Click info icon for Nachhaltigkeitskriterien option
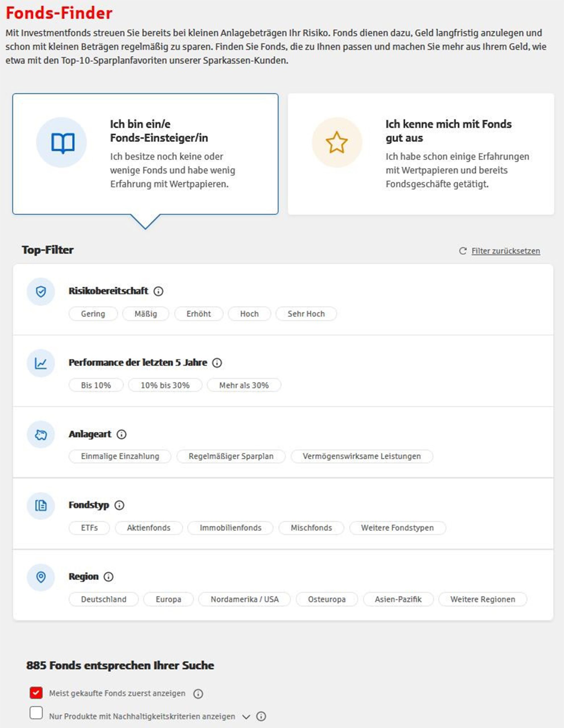The width and height of the screenshot is (564, 728). click(x=261, y=716)
